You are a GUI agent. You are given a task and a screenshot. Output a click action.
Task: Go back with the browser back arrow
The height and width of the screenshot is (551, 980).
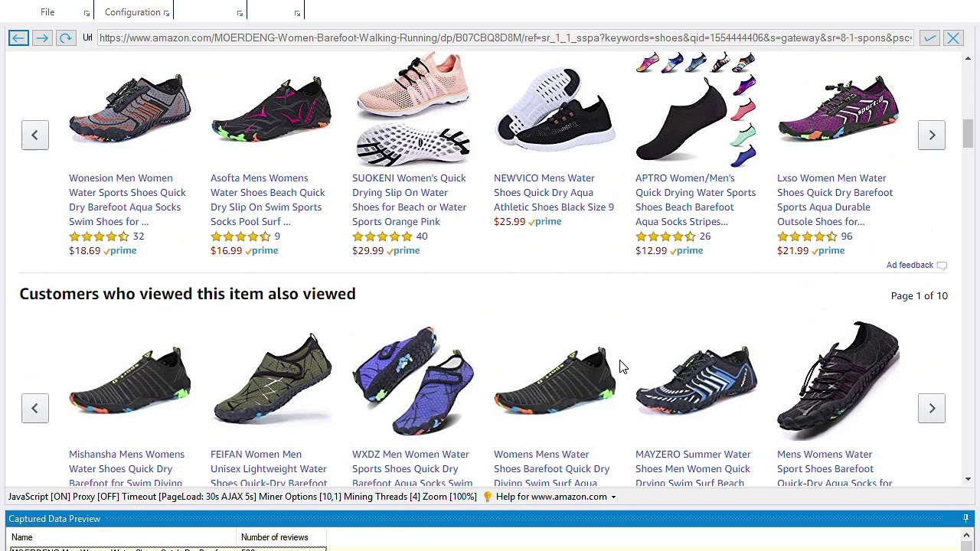click(18, 37)
